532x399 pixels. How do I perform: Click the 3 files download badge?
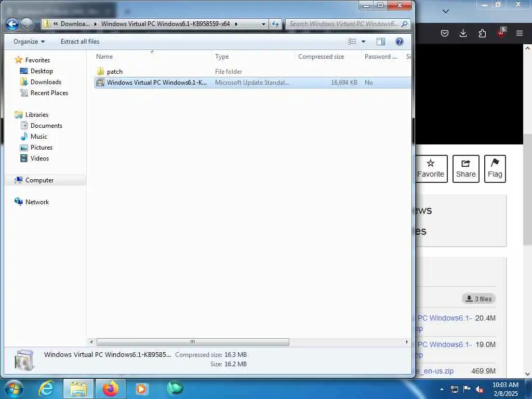[478, 299]
